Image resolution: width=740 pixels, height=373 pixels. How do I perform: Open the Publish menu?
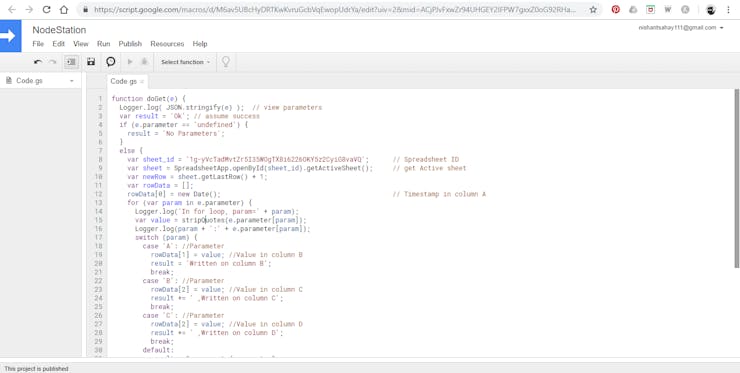[x=130, y=44]
